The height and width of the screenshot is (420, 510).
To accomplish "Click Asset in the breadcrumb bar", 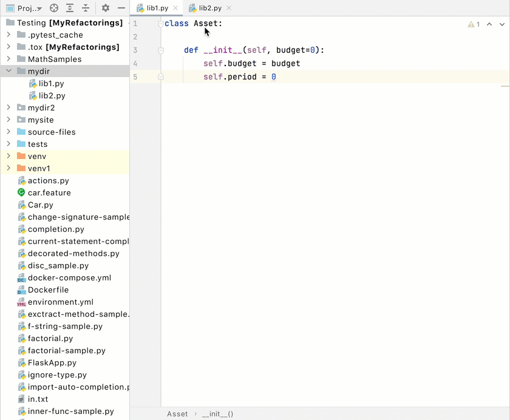I will (x=177, y=414).
